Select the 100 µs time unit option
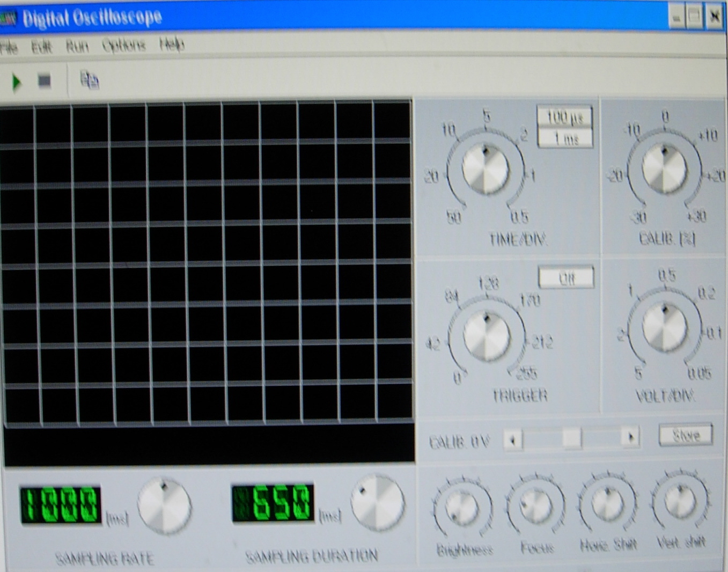 [x=564, y=117]
